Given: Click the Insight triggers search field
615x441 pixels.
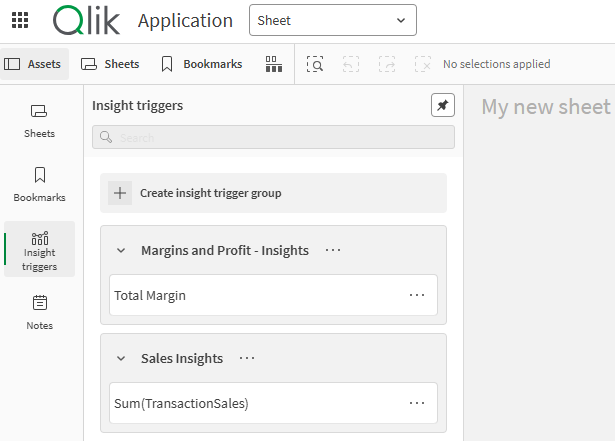Looking at the screenshot, I should point(273,137).
